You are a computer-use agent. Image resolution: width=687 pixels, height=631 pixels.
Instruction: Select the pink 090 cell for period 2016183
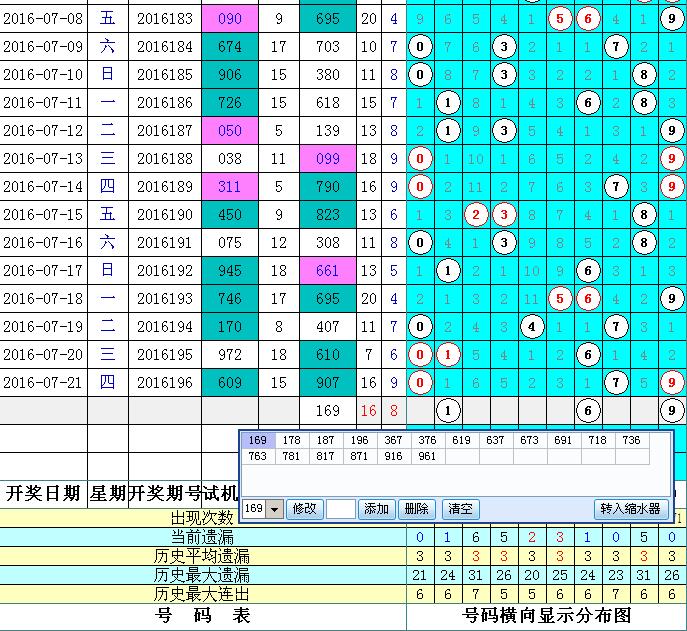(230, 18)
